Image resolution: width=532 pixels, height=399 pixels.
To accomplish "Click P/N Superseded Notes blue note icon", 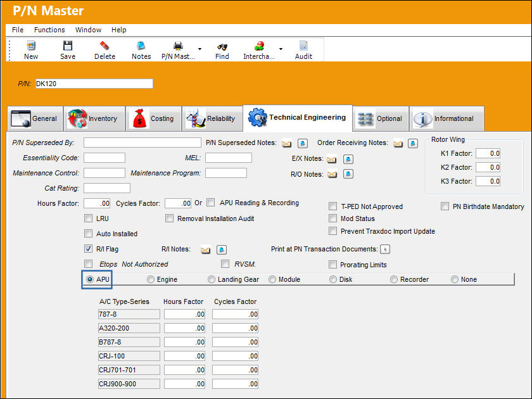I will pos(303,144).
